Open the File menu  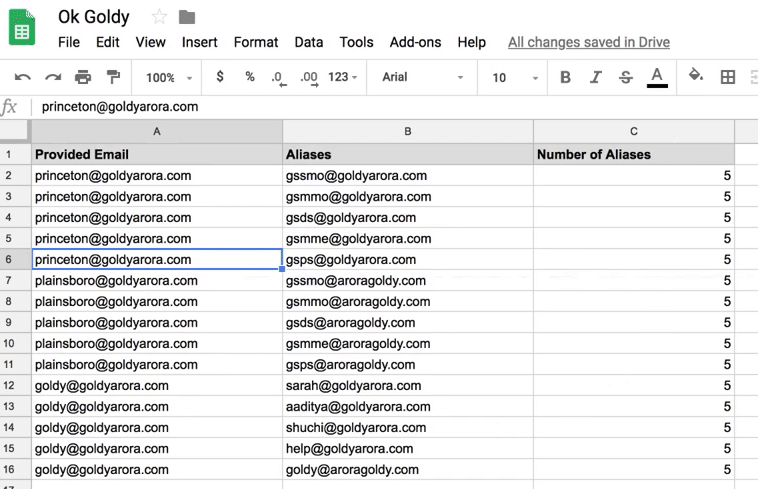pos(69,43)
